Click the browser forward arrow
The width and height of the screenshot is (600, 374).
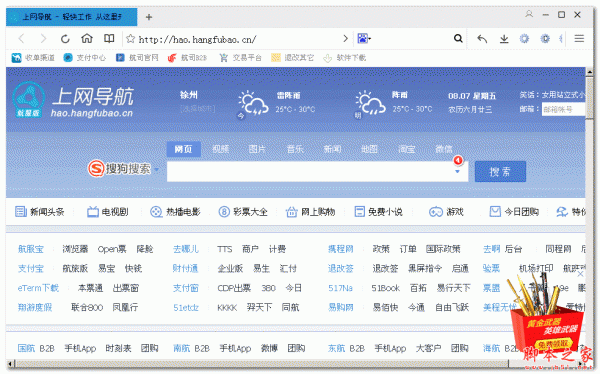click(43, 38)
